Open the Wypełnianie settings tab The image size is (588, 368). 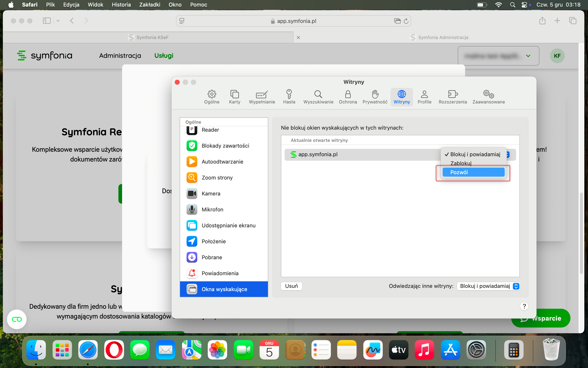262,97
